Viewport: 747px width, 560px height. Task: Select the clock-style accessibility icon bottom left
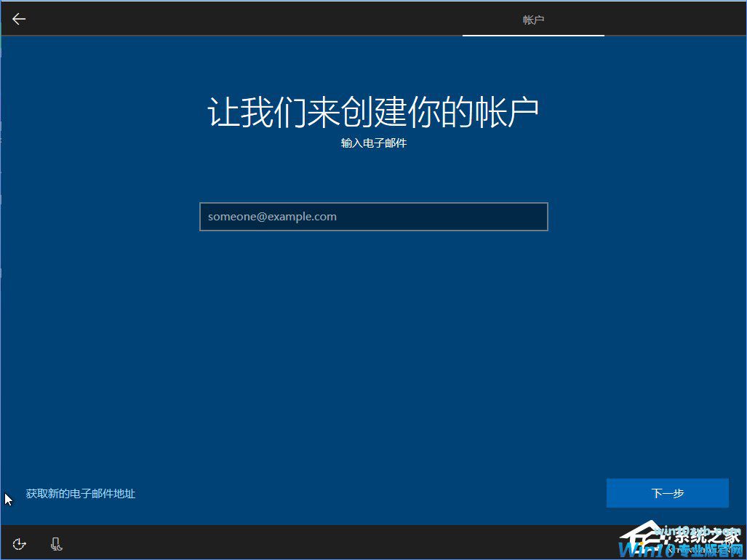pyautogui.click(x=19, y=543)
